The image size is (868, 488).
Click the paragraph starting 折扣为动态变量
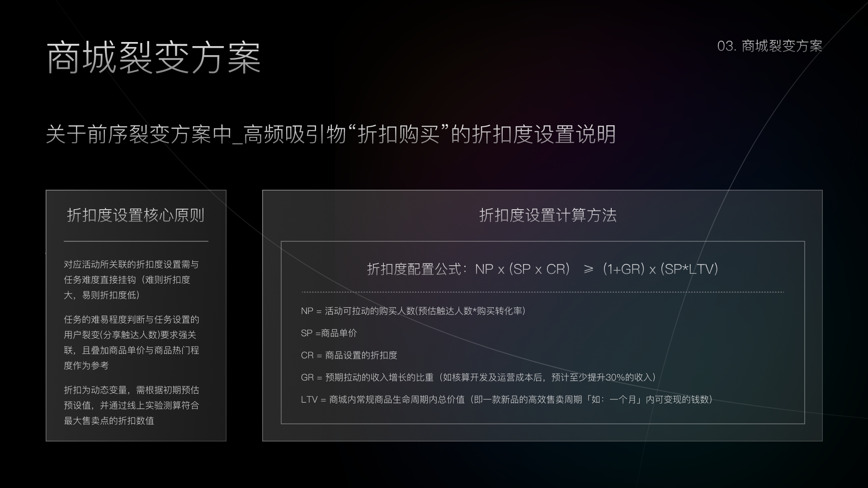tap(131, 405)
